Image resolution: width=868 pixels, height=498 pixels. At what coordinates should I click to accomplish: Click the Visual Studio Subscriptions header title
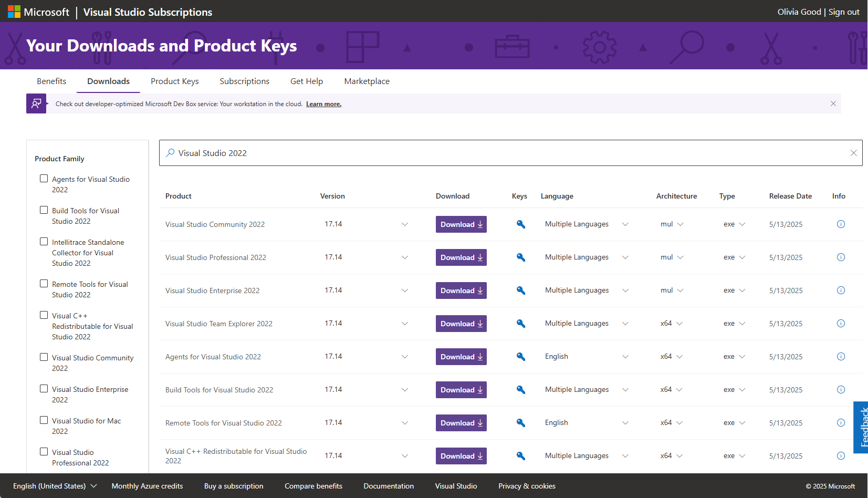(x=148, y=12)
